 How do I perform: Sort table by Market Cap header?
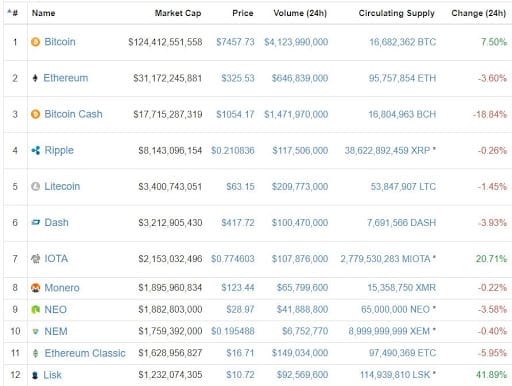(178, 13)
